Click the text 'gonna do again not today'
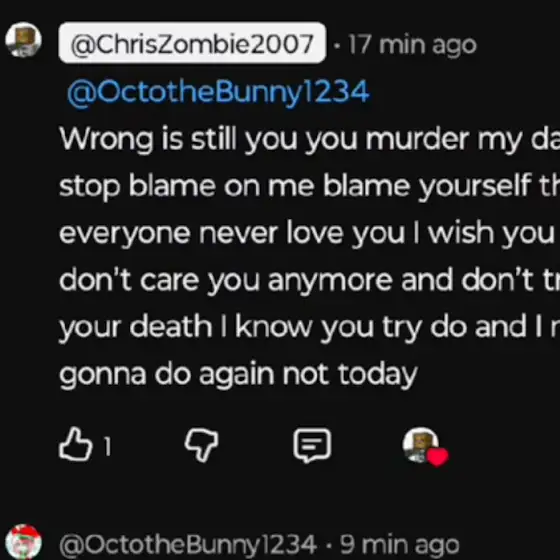The image size is (560, 560). [238, 375]
